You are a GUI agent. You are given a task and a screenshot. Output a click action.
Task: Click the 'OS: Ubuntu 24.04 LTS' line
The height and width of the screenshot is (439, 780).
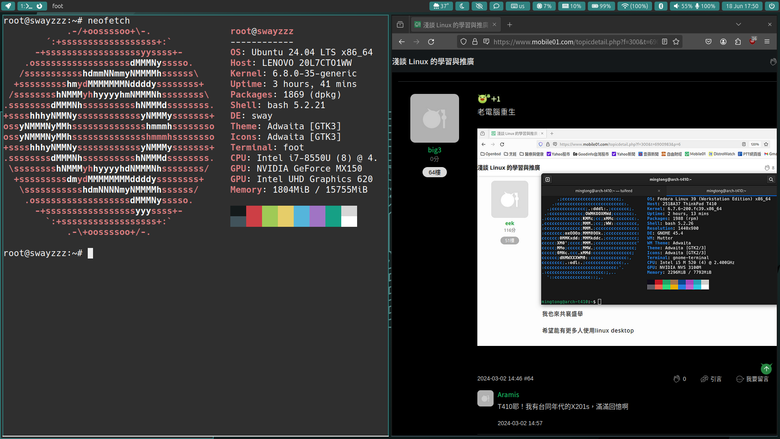click(x=301, y=52)
